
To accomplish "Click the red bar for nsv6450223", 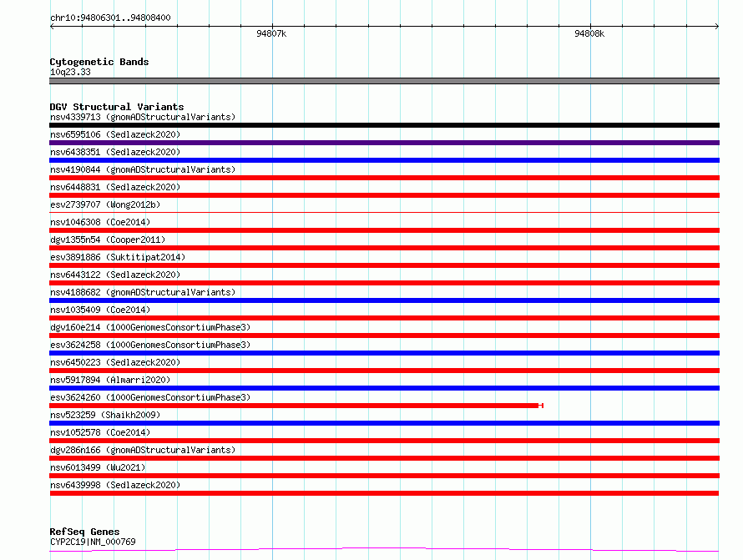I will 384,371.
